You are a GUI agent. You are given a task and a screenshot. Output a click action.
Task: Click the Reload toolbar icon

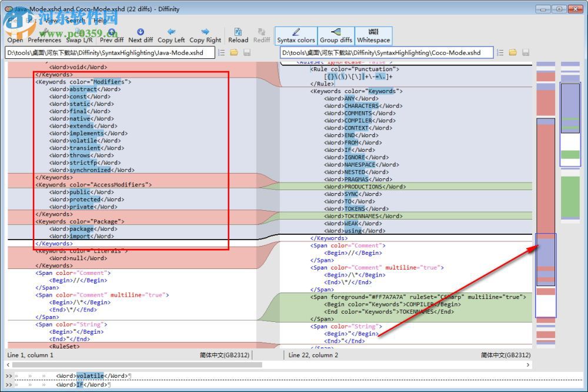pyautogui.click(x=238, y=32)
